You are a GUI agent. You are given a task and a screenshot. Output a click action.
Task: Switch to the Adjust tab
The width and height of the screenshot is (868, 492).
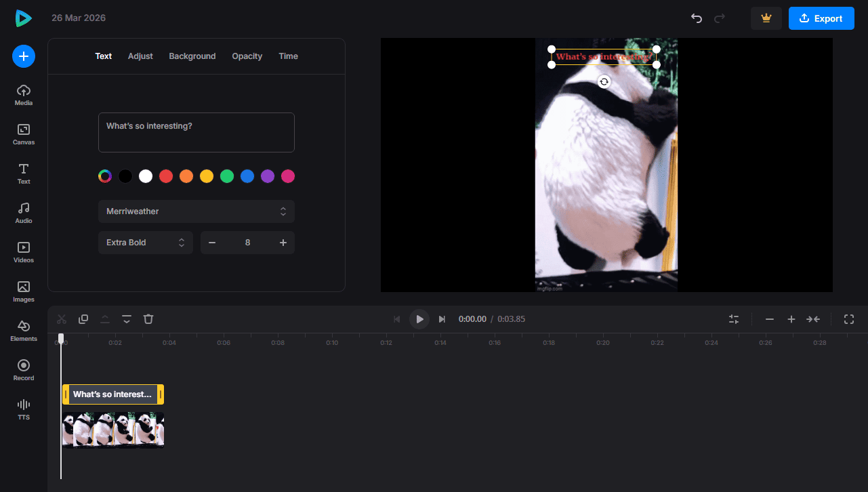(140, 56)
